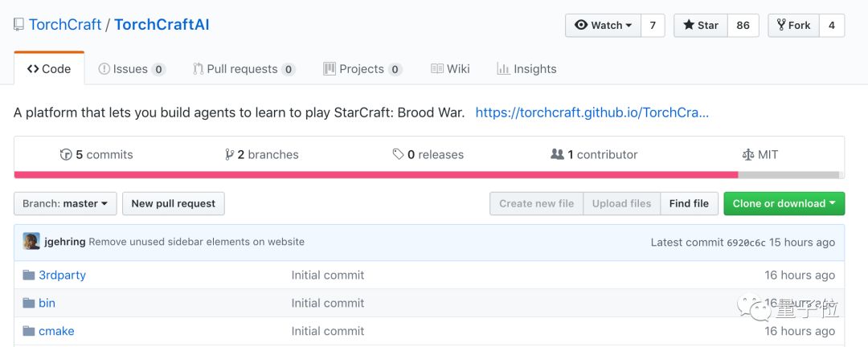View the 86 stargazers count
The width and height of the screenshot is (868, 347).
(743, 26)
